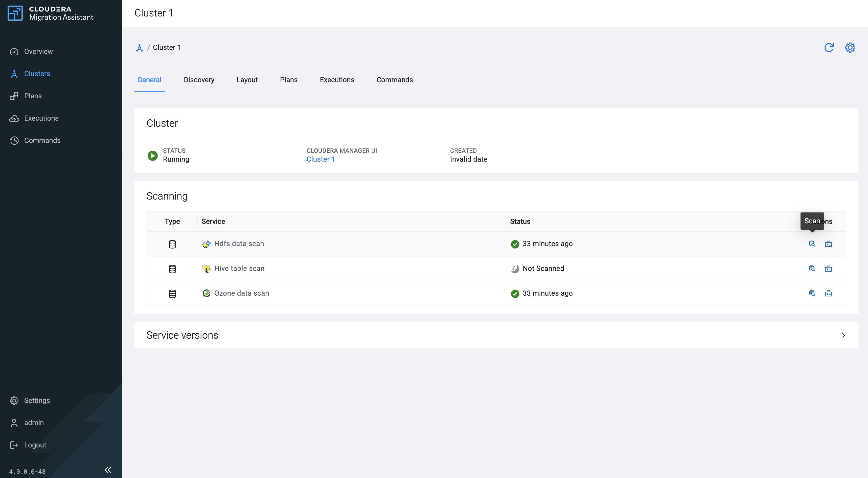This screenshot has width=868, height=478.
Task: Open command output for Hive table scan
Action: tap(829, 269)
